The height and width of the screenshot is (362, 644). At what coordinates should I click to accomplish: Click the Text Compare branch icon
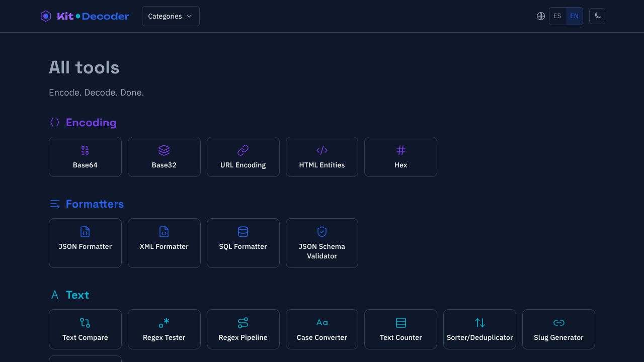tap(85, 323)
